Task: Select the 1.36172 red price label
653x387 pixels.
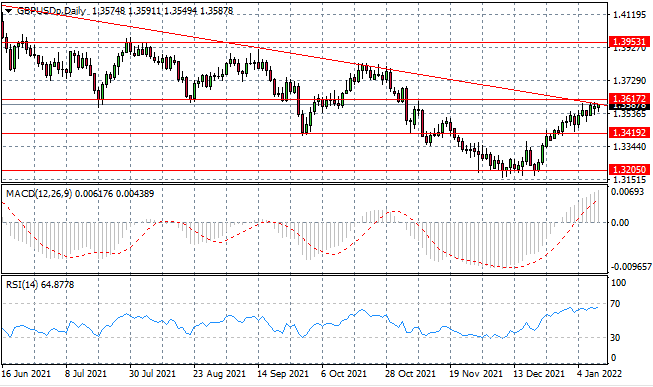Action: click(x=629, y=99)
